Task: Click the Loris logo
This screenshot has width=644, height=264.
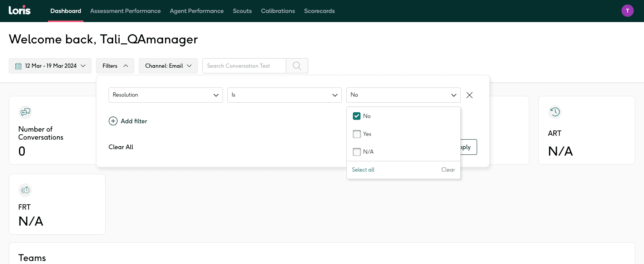Action: [19, 10]
